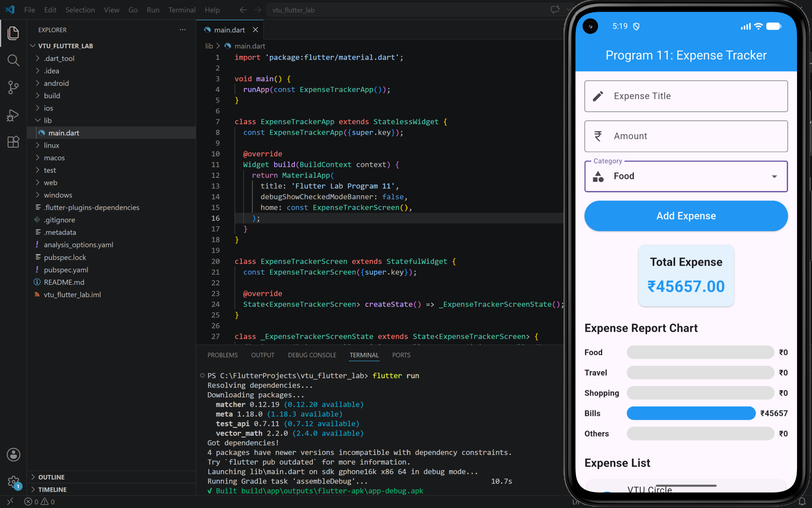Switch to the PROBLEMS panel tab
This screenshot has width=812, height=508.
coord(222,355)
